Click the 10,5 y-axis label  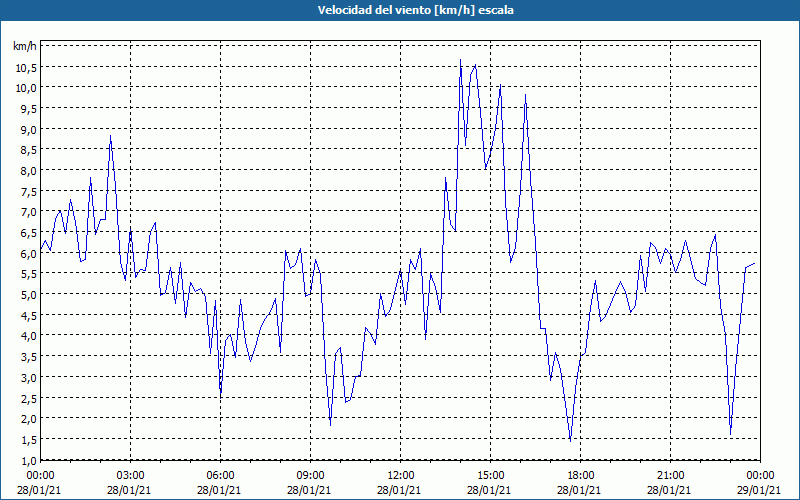coord(26,67)
